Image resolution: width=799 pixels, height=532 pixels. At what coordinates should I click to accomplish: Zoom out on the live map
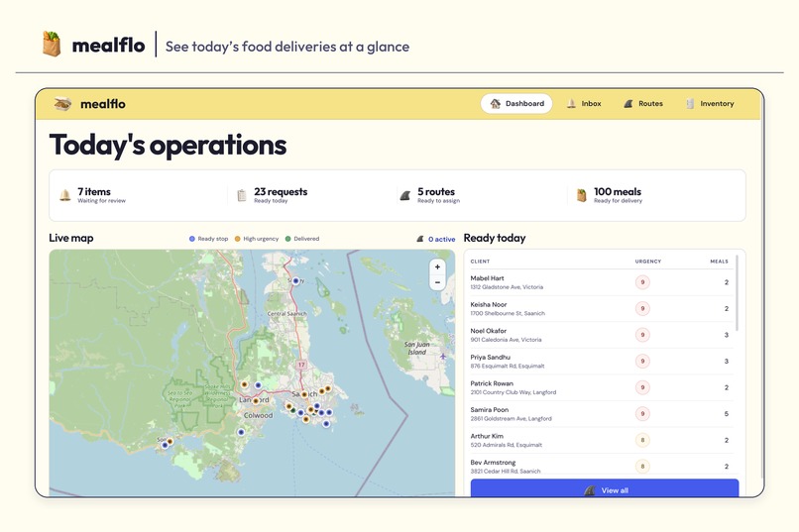pyautogui.click(x=437, y=282)
